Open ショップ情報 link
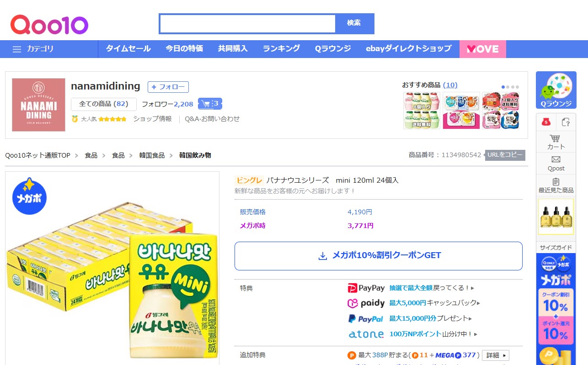 coord(152,119)
